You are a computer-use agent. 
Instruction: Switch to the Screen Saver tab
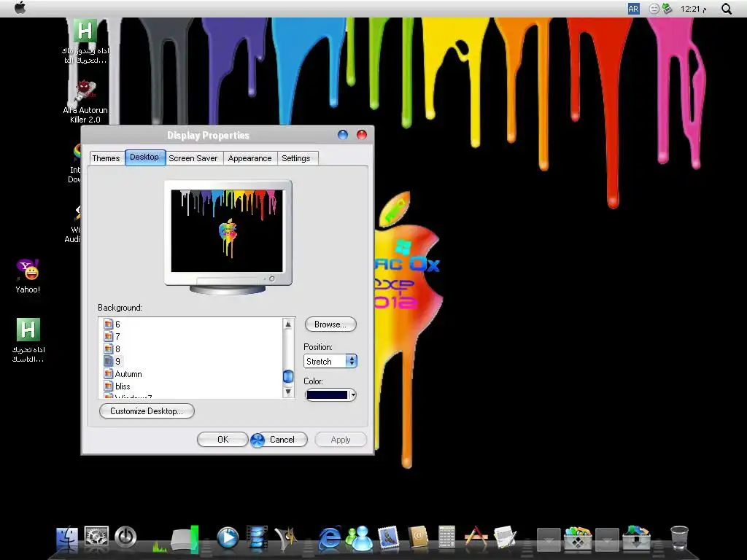pos(193,158)
